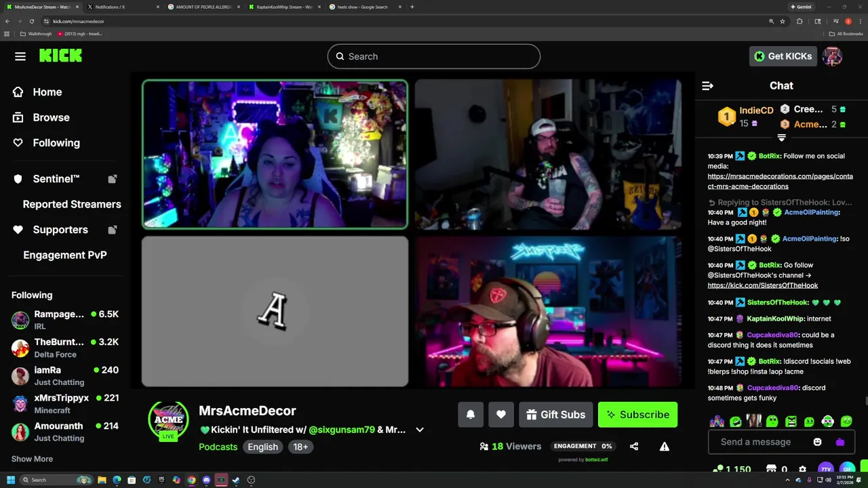Collapse the chat panel with arrow icon
The width and height of the screenshot is (868, 488).
[x=707, y=85]
